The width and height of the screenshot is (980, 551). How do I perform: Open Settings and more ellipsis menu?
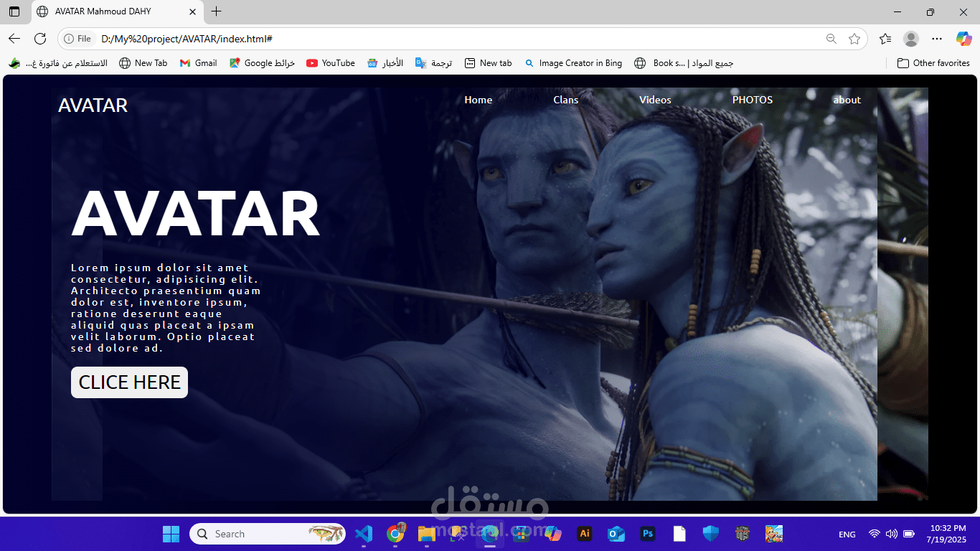click(937, 39)
